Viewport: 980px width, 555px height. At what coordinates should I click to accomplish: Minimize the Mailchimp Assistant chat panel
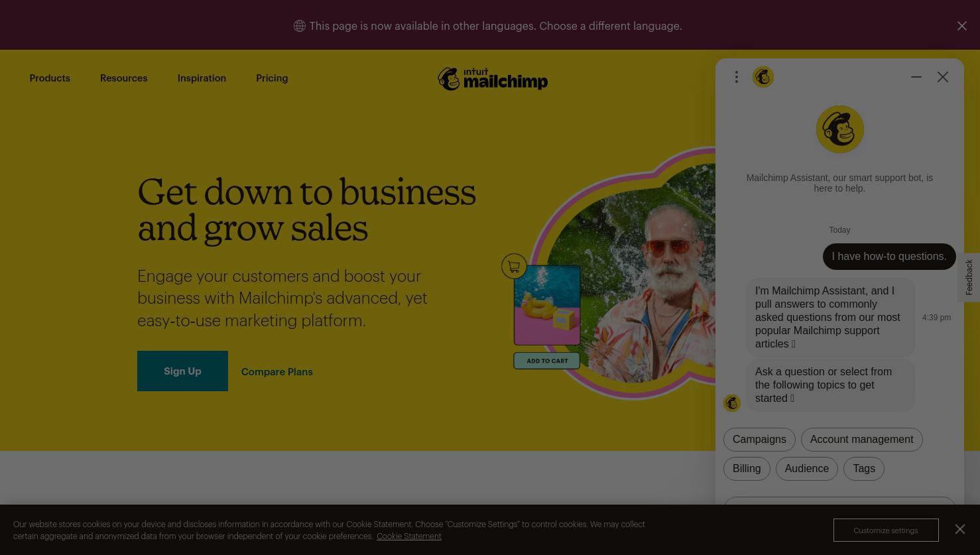(x=916, y=77)
